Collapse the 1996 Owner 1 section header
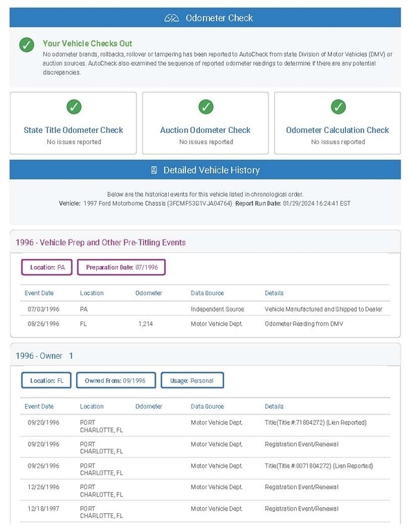 tap(205, 355)
